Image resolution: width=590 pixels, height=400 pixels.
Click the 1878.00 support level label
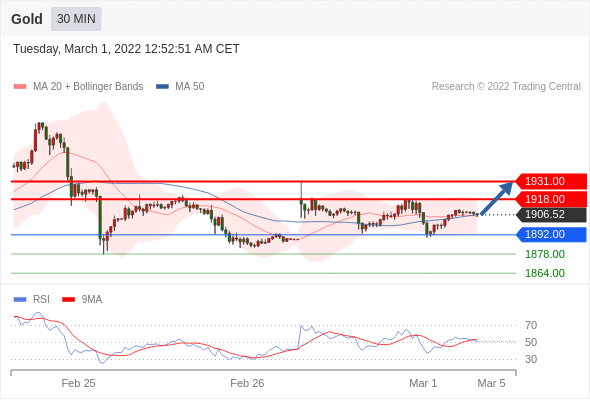pyautogui.click(x=545, y=254)
